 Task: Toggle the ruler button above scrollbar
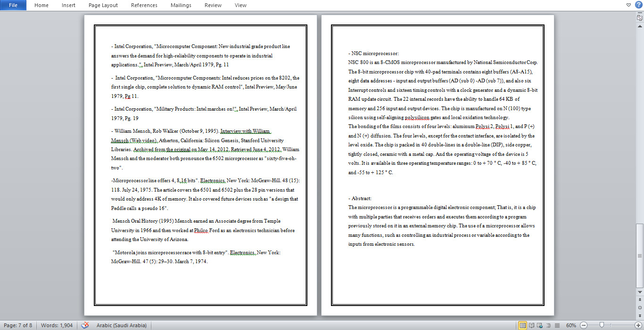[639, 18]
